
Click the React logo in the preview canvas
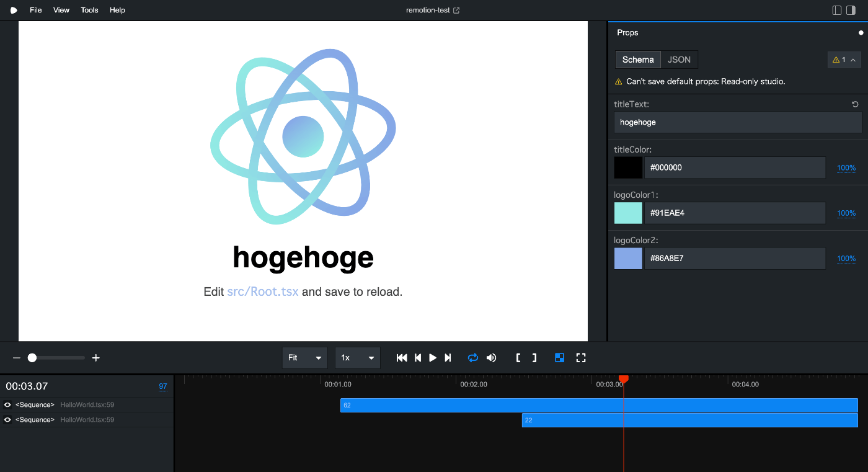303,136
